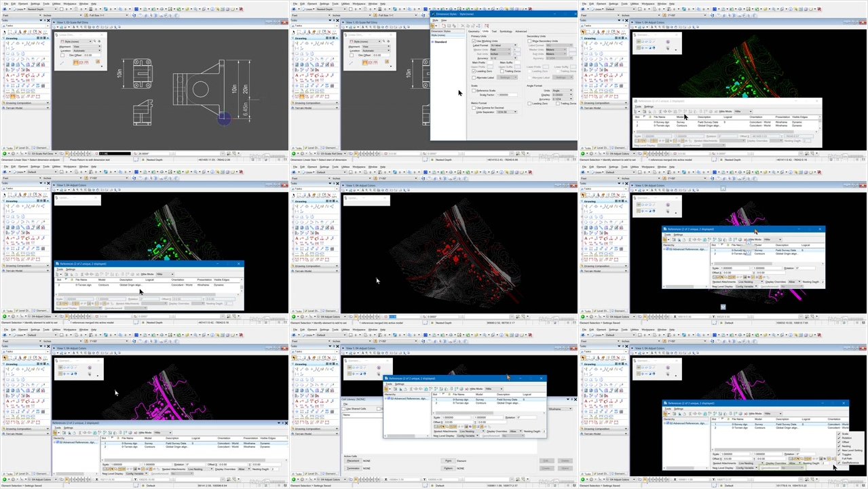Open Tools menu in References over Cell Library
The width and height of the screenshot is (868, 489).
[x=389, y=384]
